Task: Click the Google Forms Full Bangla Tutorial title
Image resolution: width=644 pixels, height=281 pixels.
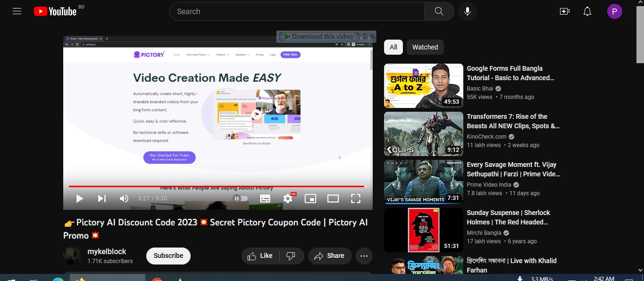Action: (x=510, y=73)
